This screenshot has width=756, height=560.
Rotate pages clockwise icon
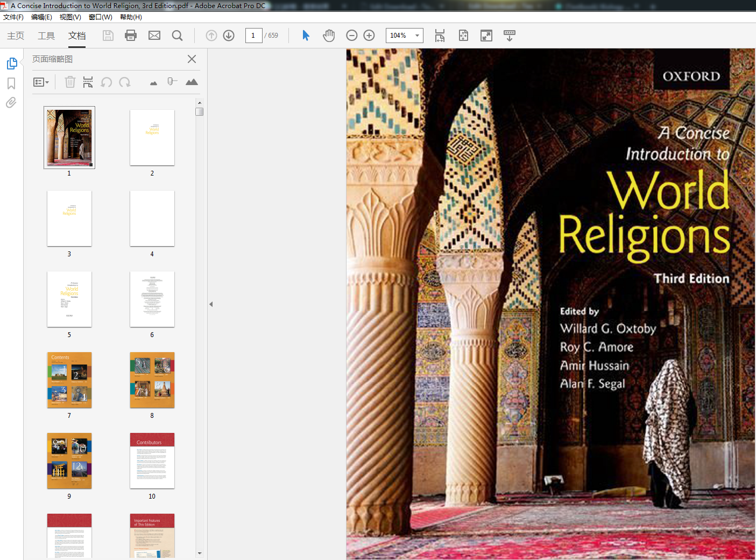[x=125, y=82]
